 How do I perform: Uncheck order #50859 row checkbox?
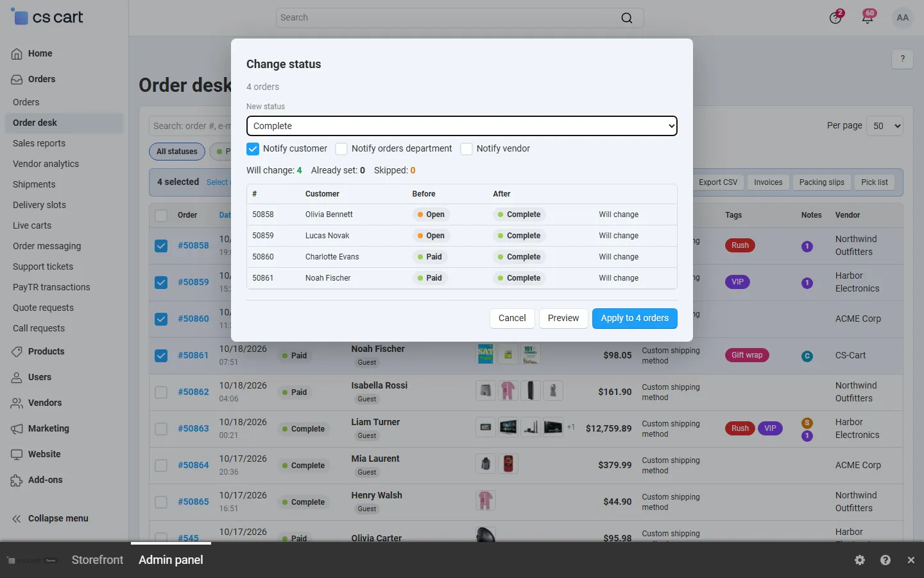(161, 283)
